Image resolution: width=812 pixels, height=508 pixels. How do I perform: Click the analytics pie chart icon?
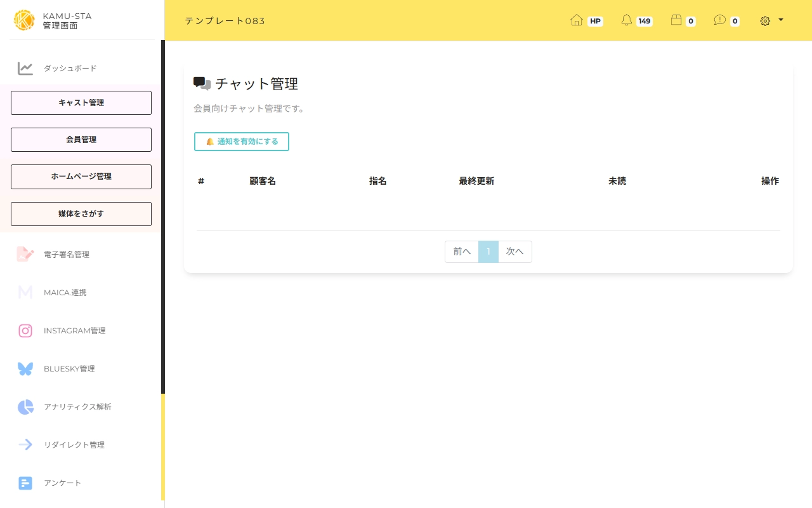pos(25,407)
